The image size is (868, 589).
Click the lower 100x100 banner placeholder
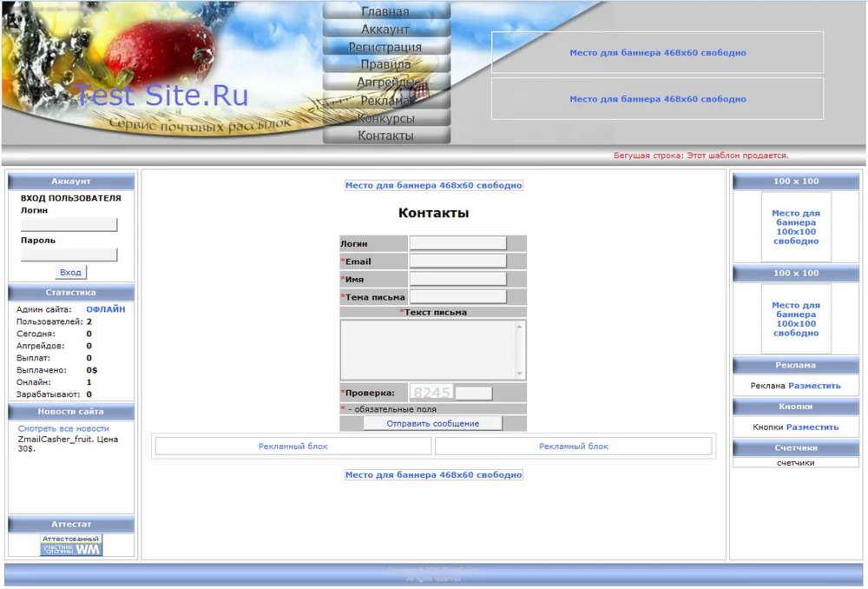tap(796, 319)
